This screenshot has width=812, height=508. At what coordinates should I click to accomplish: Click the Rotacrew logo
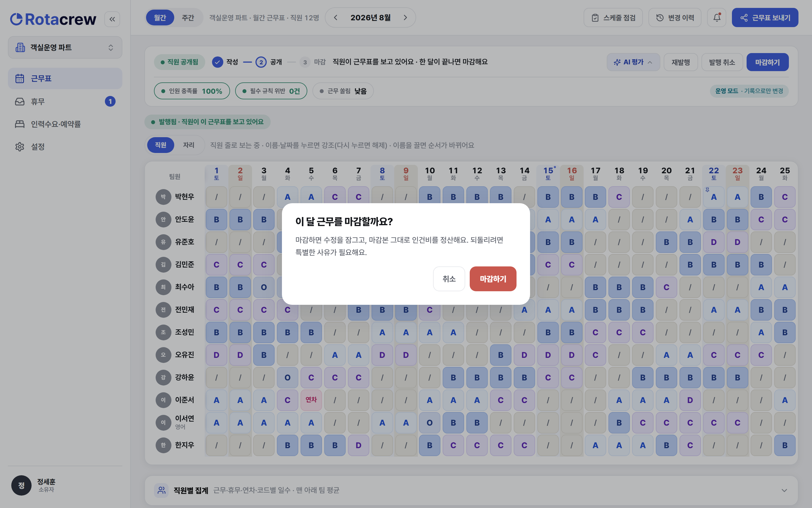pyautogui.click(x=53, y=19)
